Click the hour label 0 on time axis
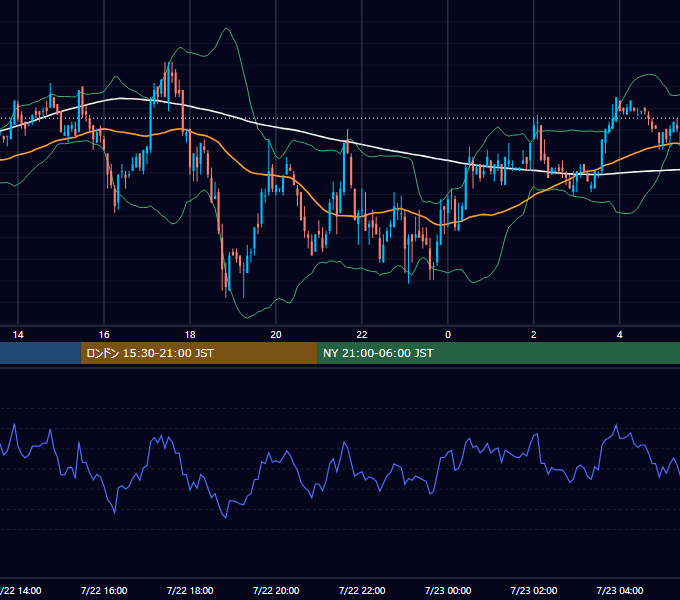The image size is (680, 600). (x=448, y=335)
